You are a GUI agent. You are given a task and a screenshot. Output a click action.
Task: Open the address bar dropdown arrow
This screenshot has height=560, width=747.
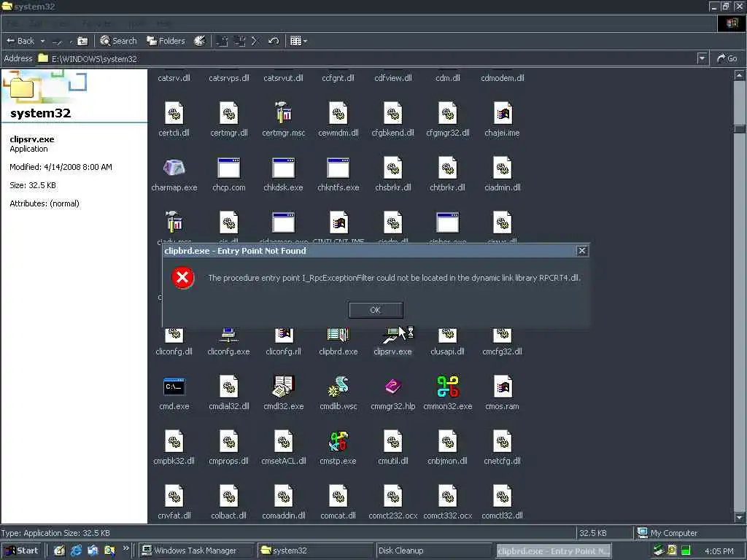pos(702,58)
